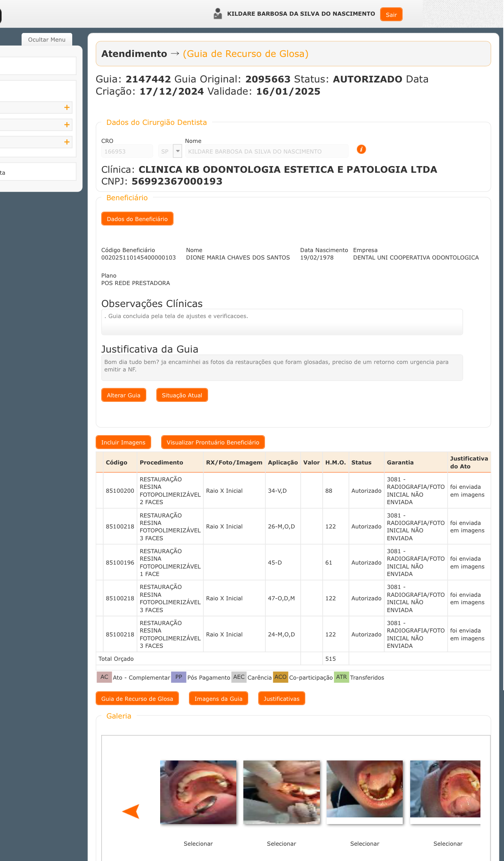The width and height of the screenshot is (504, 861).
Task: Click the Galeria section heading
Action: 119,716
